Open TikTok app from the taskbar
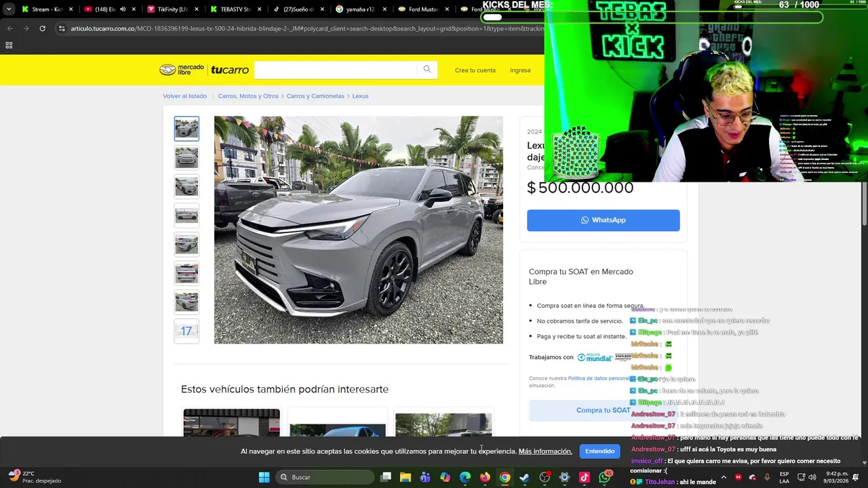The image size is (868, 488). point(585,477)
